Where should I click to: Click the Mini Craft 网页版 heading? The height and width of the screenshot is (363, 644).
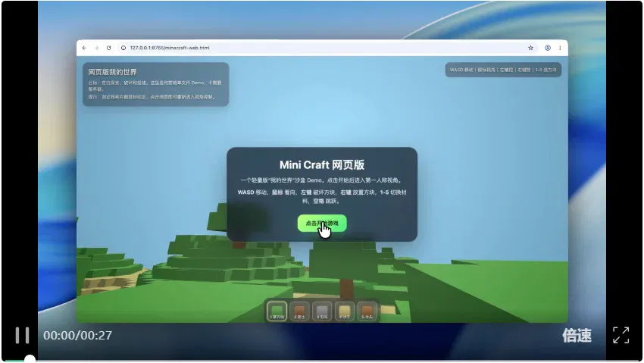tap(322, 165)
